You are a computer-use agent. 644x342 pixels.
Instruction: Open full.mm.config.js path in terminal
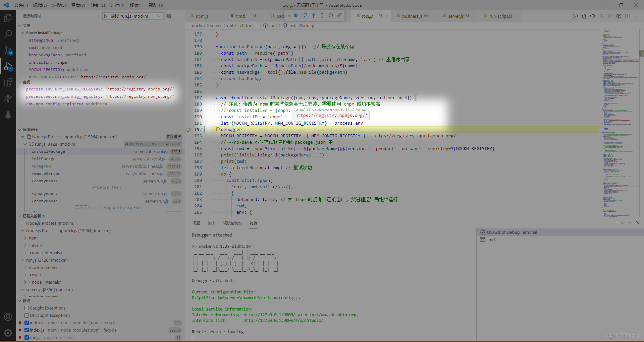[246, 298]
